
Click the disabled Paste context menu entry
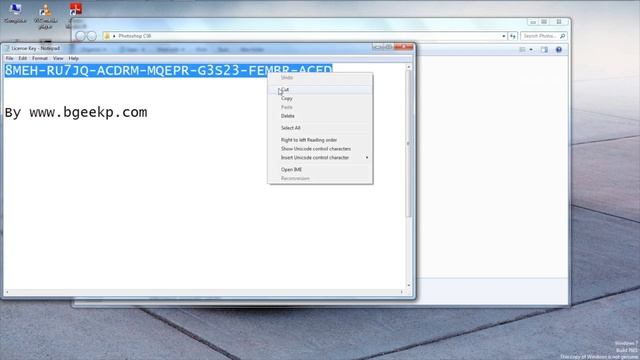tap(320, 107)
